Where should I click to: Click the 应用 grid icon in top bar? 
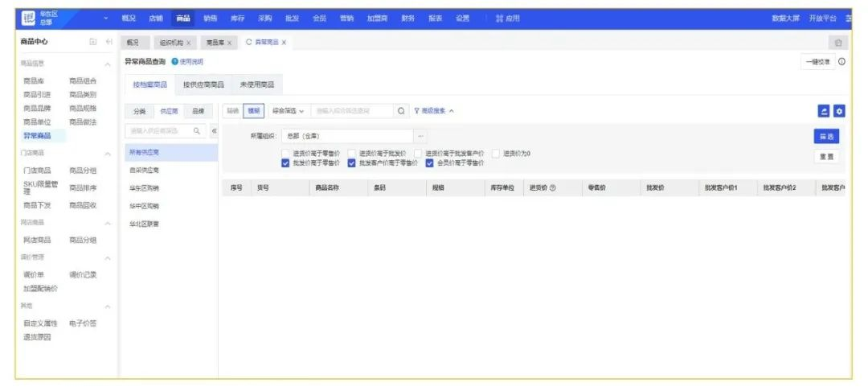(499, 18)
